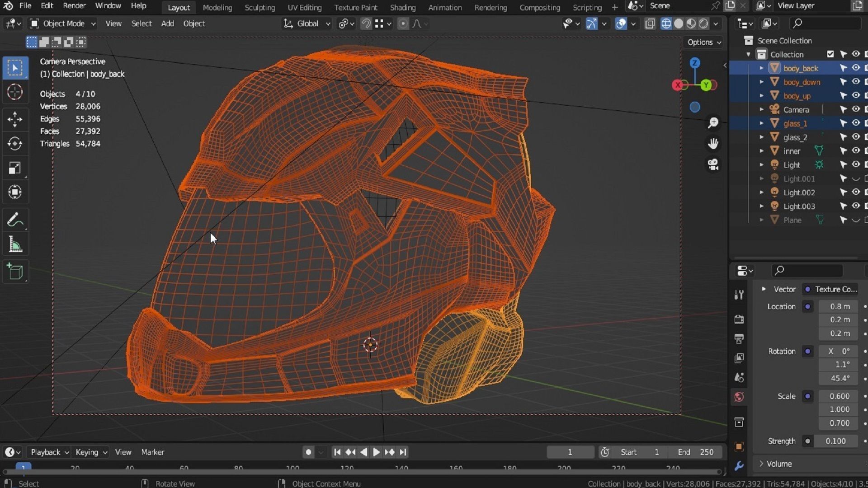Toggle viewport overlays
Screen dimensions: 868x488
point(621,23)
